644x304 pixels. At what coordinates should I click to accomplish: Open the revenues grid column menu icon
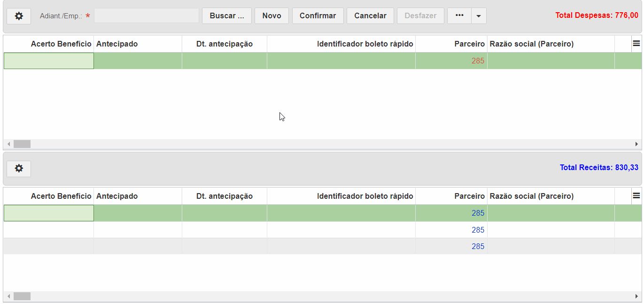point(636,196)
